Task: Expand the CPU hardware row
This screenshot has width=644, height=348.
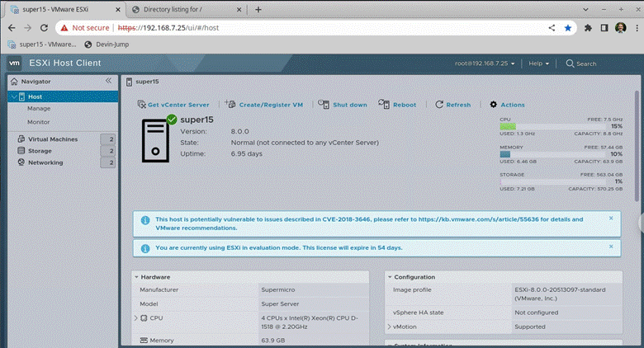Action: point(136,318)
